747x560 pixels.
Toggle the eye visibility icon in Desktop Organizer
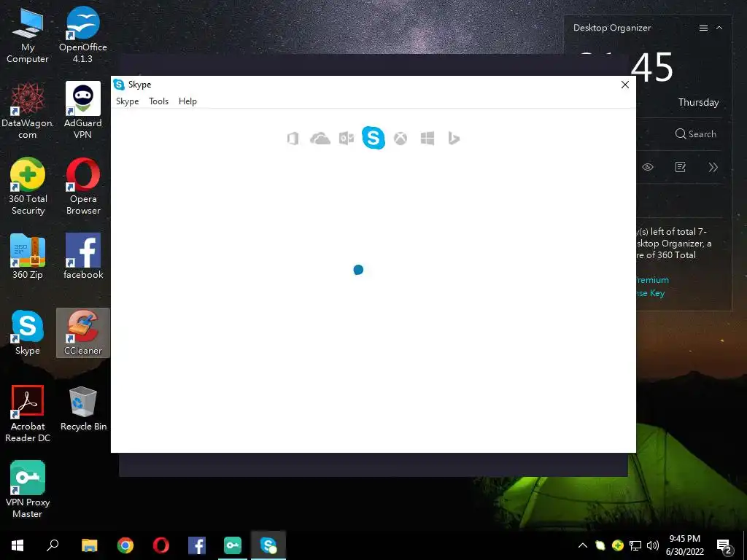[x=648, y=167]
